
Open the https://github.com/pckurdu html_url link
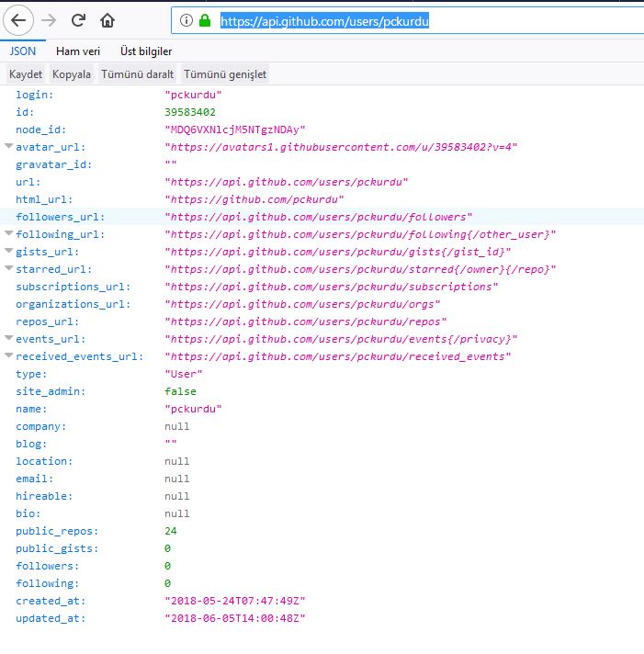(x=254, y=200)
